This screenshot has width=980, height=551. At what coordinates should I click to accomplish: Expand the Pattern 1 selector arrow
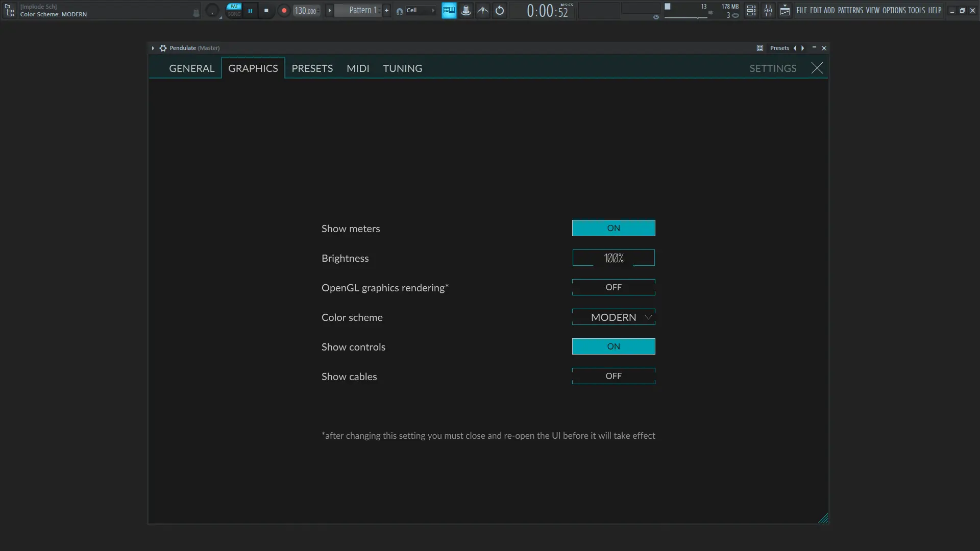pyautogui.click(x=329, y=10)
